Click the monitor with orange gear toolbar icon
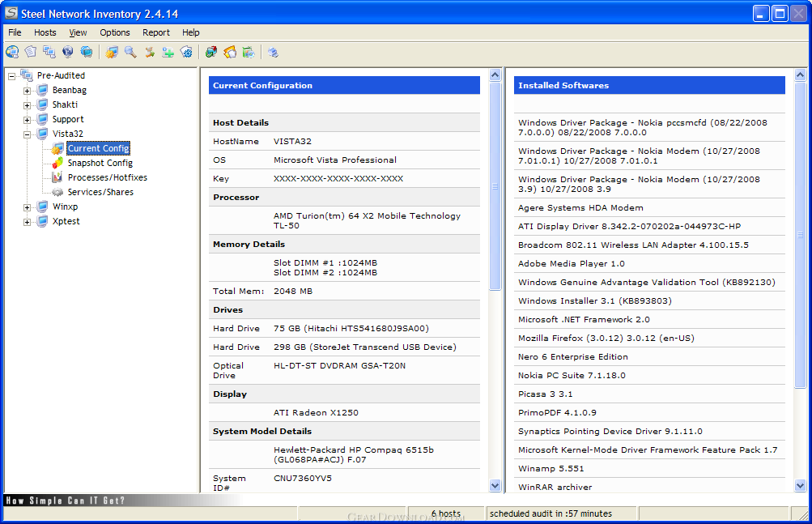The width and height of the screenshot is (812, 524). [112, 52]
